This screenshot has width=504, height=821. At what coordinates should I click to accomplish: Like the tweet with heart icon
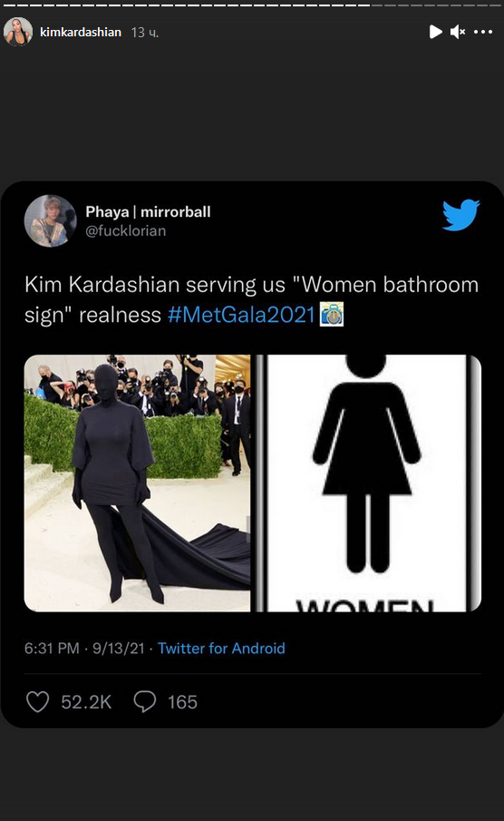[38, 701]
